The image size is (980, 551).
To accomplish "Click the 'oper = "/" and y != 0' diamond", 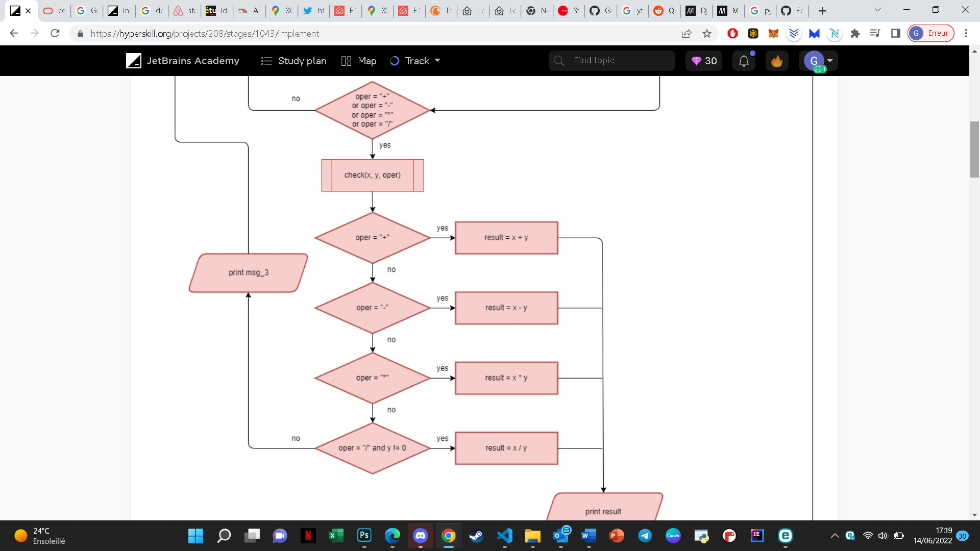I will coord(373,448).
